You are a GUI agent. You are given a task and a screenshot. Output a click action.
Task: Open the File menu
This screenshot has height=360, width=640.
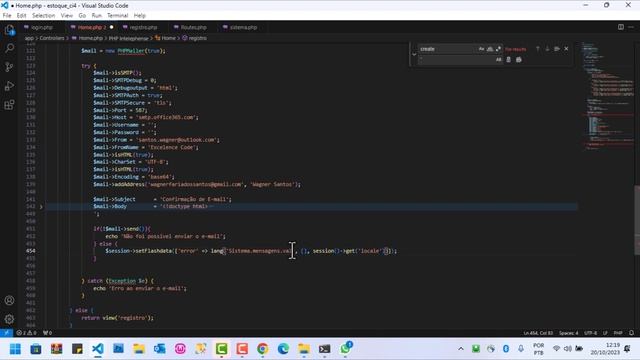(x=7, y=16)
